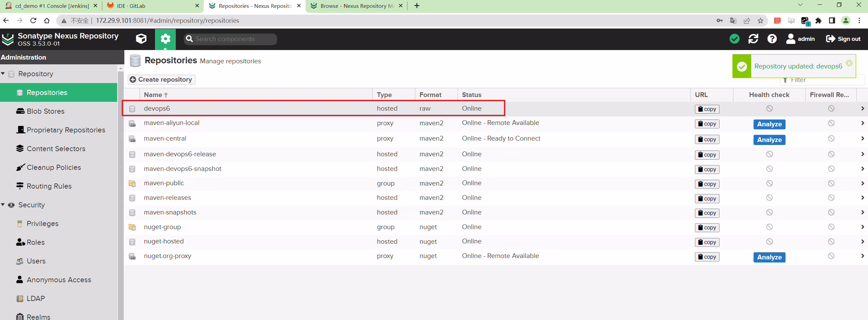
Task: Select the maven-snapshots repository name
Action: (170, 212)
